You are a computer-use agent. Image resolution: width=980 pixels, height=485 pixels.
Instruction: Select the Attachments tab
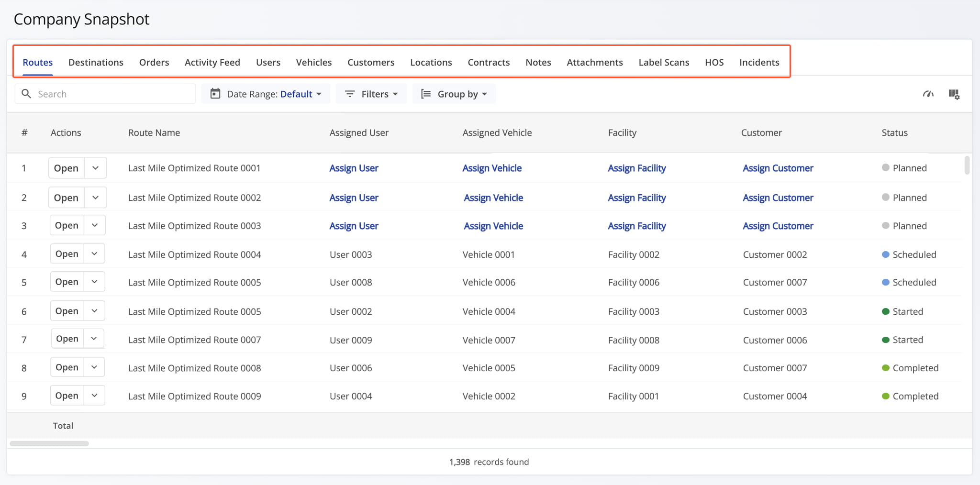pos(595,62)
